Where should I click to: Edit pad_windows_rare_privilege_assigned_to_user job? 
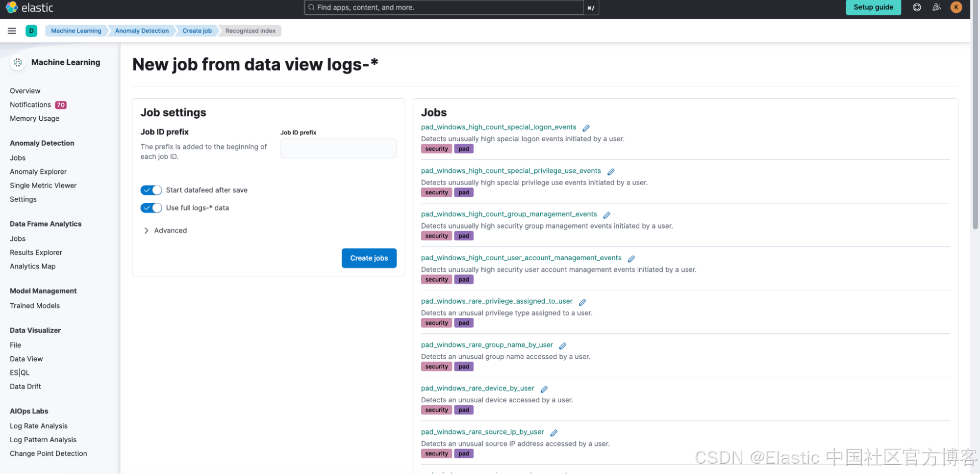click(582, 302)
